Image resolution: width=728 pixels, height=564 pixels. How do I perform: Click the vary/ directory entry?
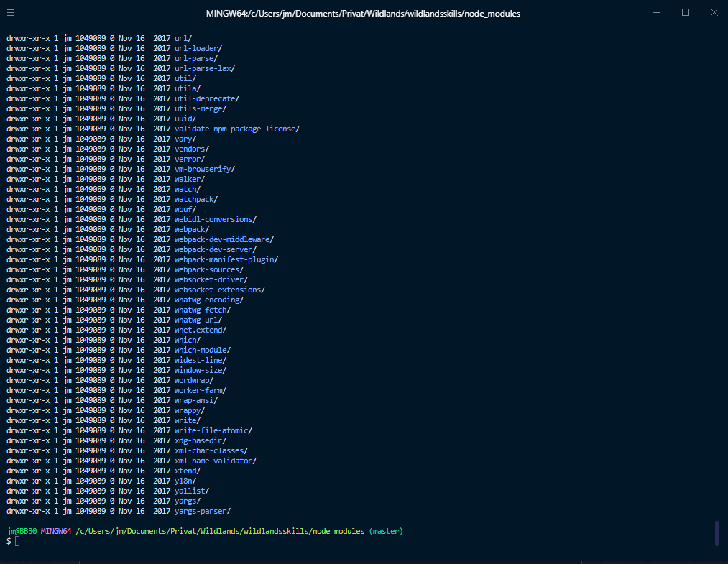[185, 139]
